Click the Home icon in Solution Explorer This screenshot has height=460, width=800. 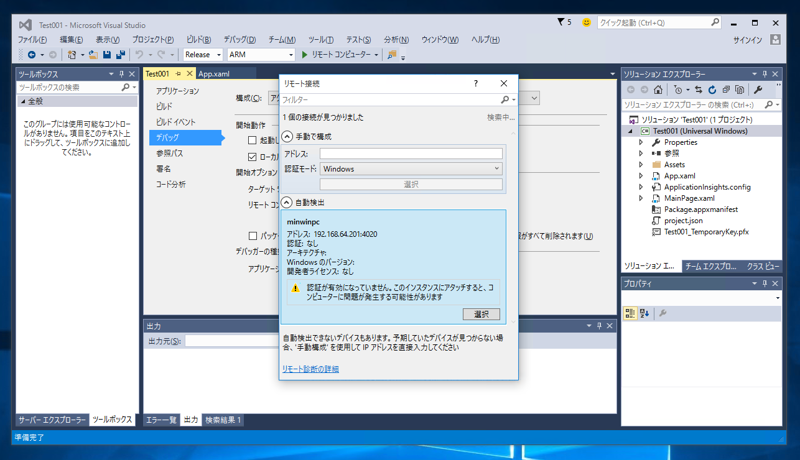pyautogui.click(x=658, y=90)
